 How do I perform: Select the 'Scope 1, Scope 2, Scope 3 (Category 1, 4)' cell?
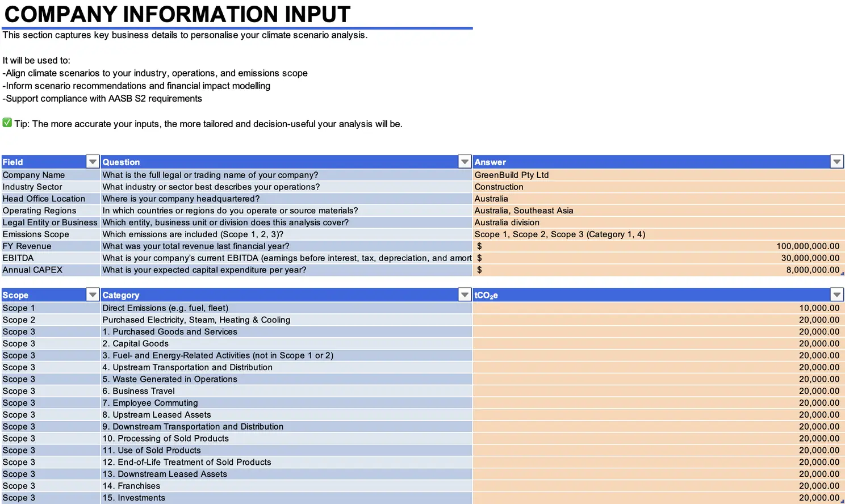(659, 234)
